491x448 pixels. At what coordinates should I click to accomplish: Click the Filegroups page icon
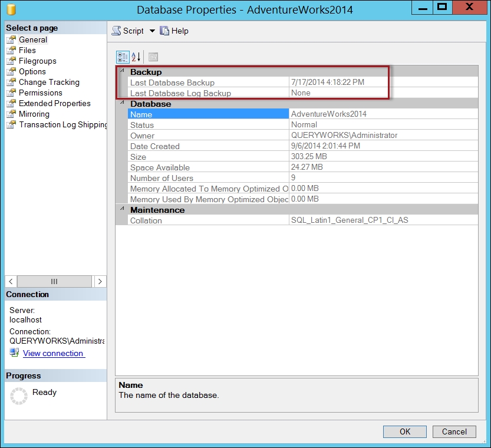[x=11, y=61]
